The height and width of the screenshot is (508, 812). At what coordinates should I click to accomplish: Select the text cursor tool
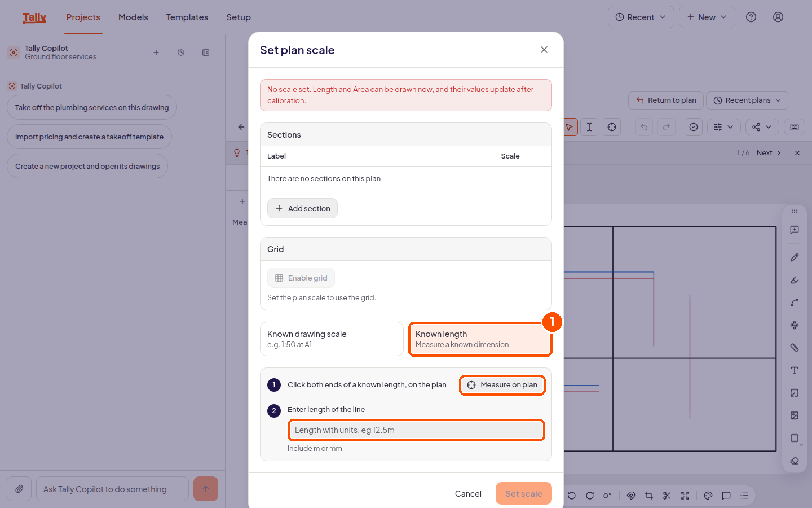coord(589,127)
